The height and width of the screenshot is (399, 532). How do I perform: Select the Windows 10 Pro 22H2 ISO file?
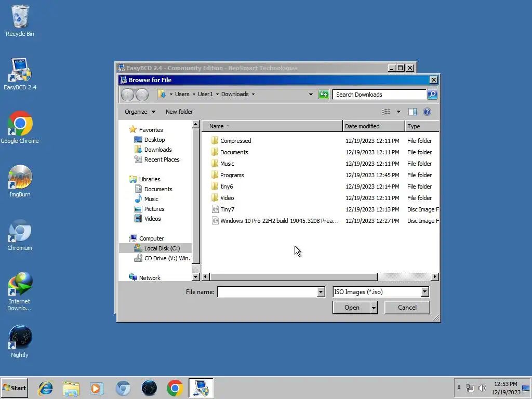tap(279, 220)
